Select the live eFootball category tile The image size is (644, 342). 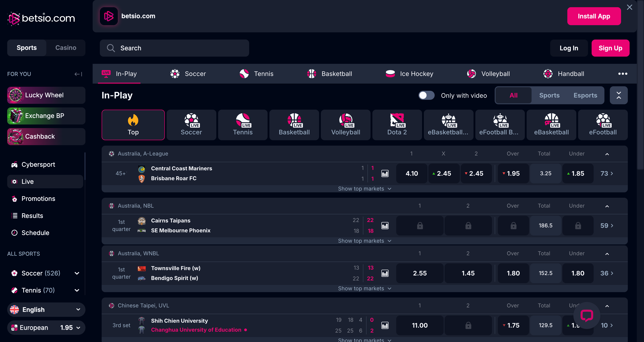point(603,125)
